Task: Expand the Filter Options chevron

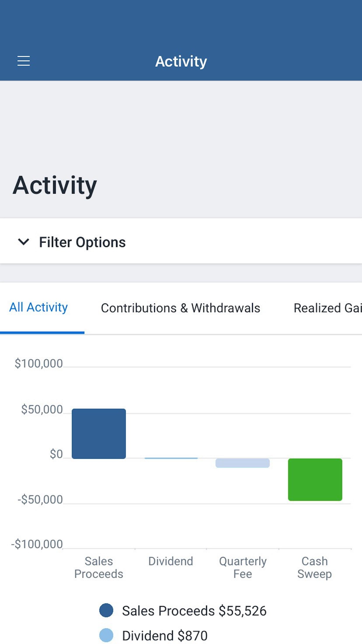Action: 24,242
